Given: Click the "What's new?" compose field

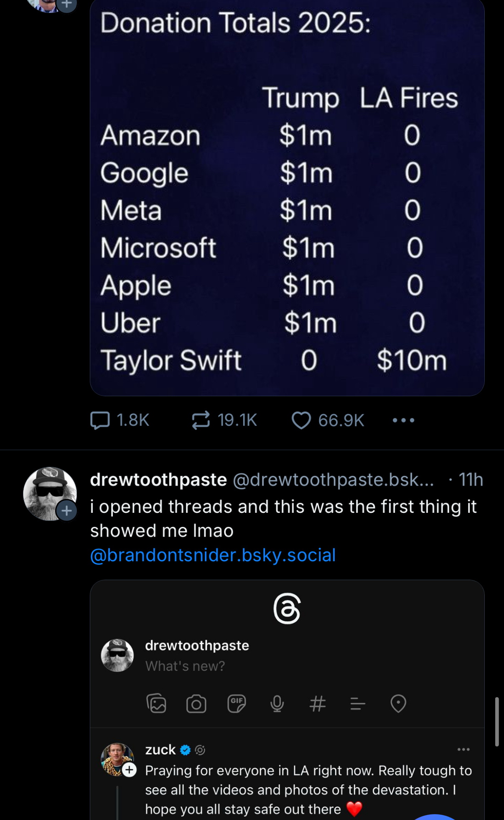Looking at the screenshot, I should 185,666.
